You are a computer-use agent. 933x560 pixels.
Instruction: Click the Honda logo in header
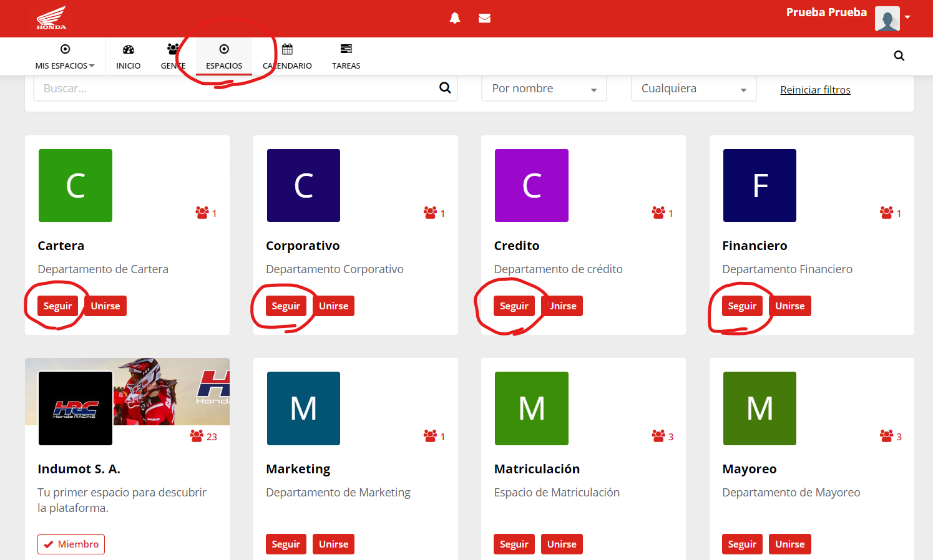51,18
